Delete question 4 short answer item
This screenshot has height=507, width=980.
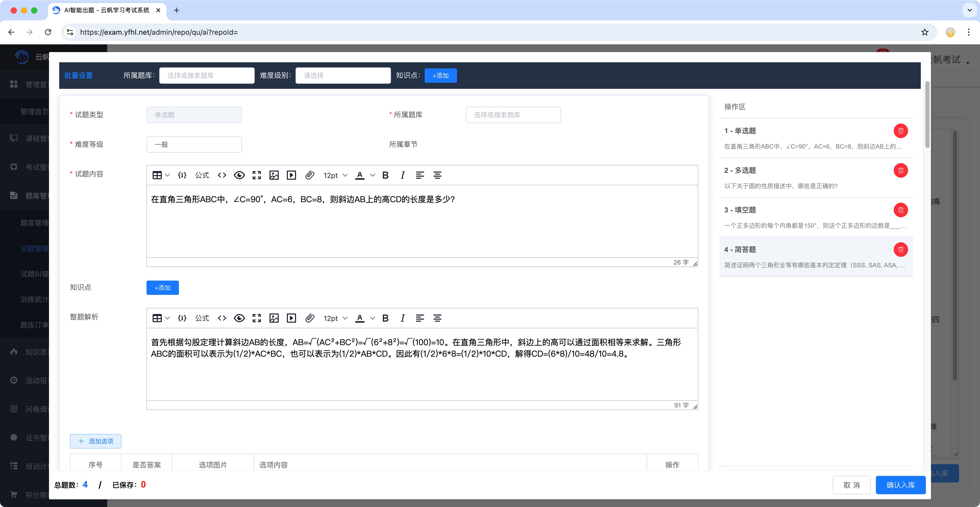pos(900,250)
